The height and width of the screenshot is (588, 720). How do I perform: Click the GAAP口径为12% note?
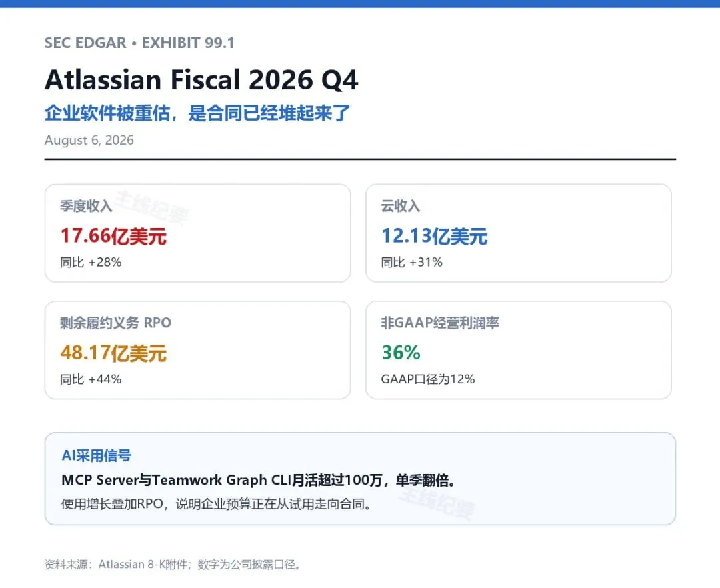[427, 379]
